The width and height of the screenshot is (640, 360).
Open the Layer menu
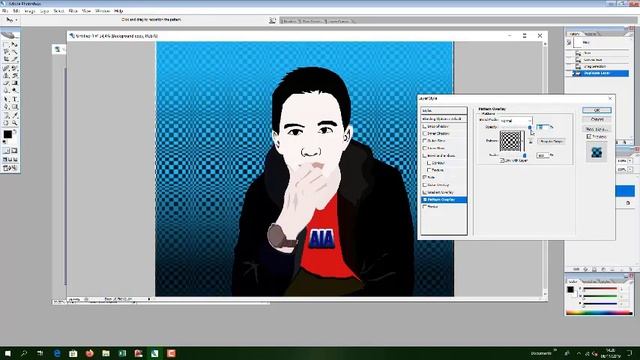click(44, 11)
